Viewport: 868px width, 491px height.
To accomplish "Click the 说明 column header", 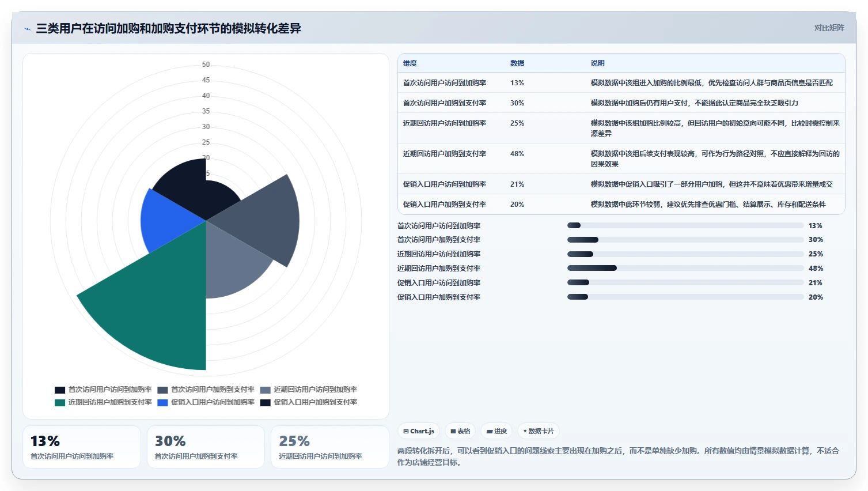I will [x=598, y=63].
